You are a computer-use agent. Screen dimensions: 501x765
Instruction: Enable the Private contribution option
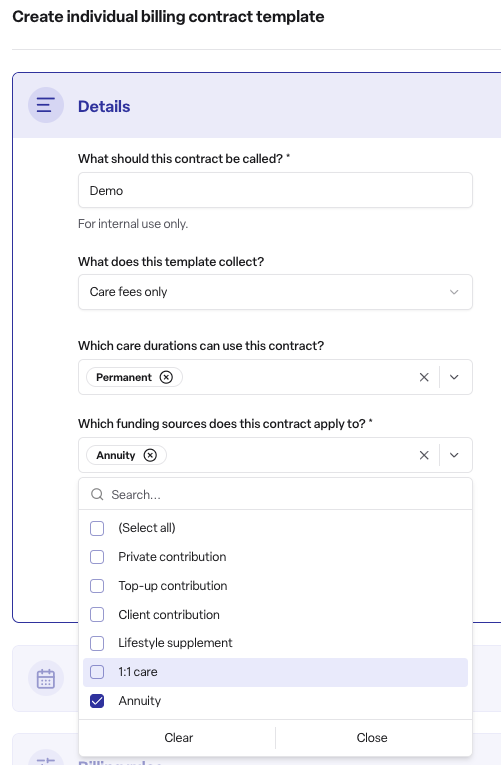(x=97, y=557)
